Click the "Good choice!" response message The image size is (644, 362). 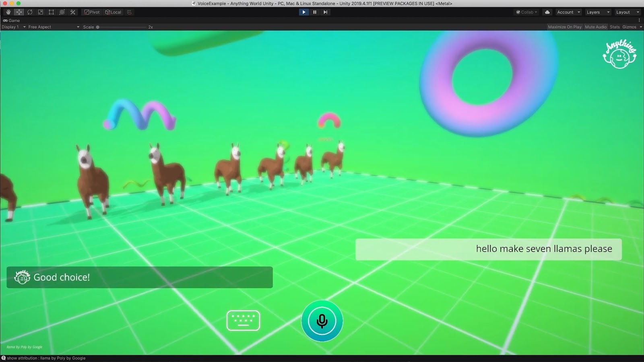pos(140,277)
